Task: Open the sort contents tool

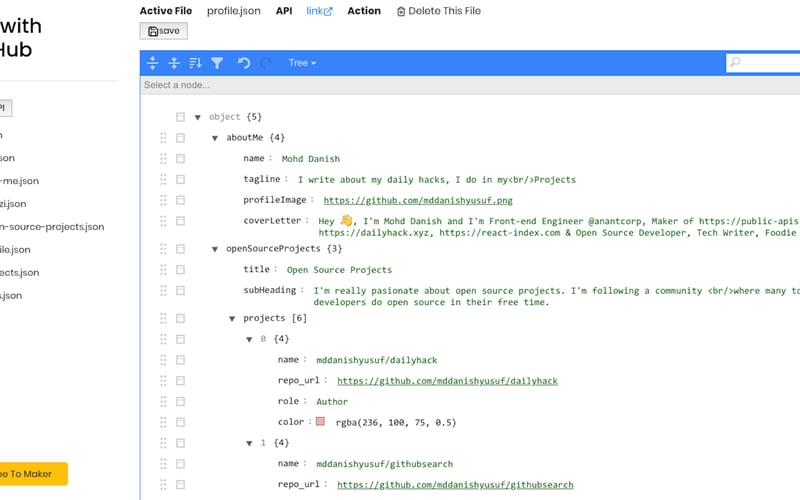Action: pos(195,63)
